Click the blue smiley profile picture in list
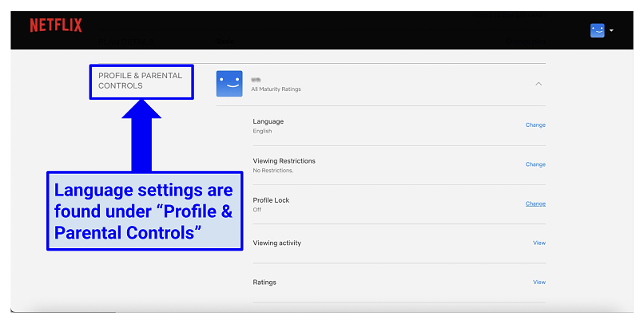This screenshot has height=324, width=644. click(229, 84)
